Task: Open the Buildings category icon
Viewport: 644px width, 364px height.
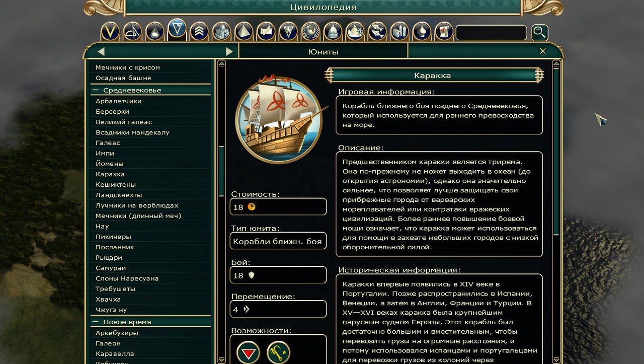Action: tap(221, 31)
